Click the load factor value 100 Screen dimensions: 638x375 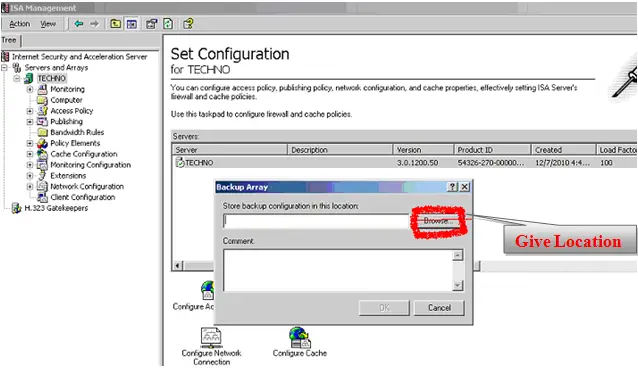[x=606, y=163]
